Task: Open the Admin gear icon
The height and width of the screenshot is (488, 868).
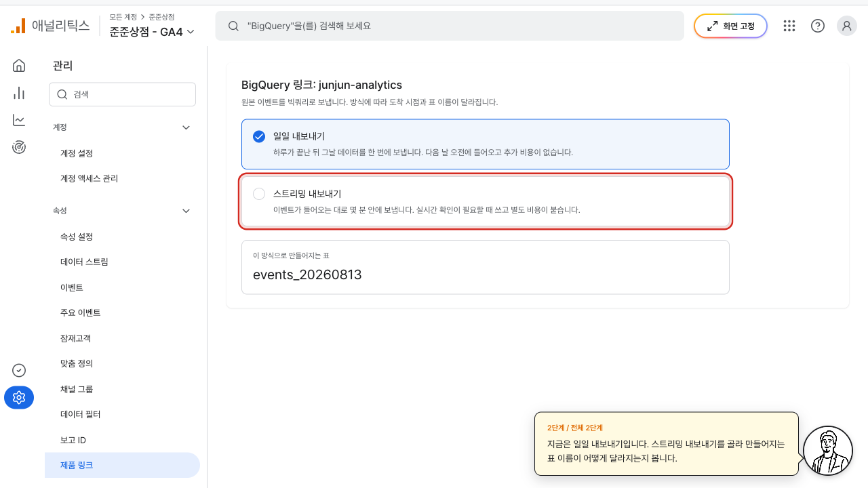Action: tap(19, 397)
